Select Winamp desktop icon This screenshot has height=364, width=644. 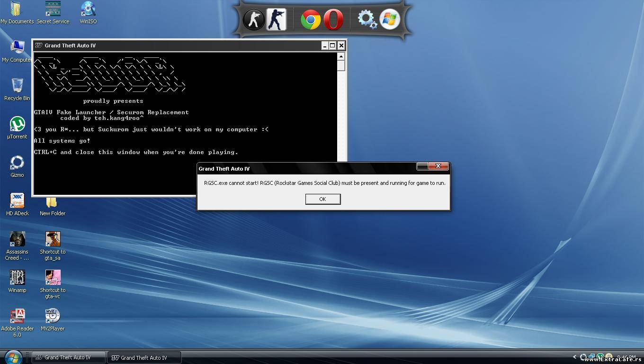click(x=17, y=281)
